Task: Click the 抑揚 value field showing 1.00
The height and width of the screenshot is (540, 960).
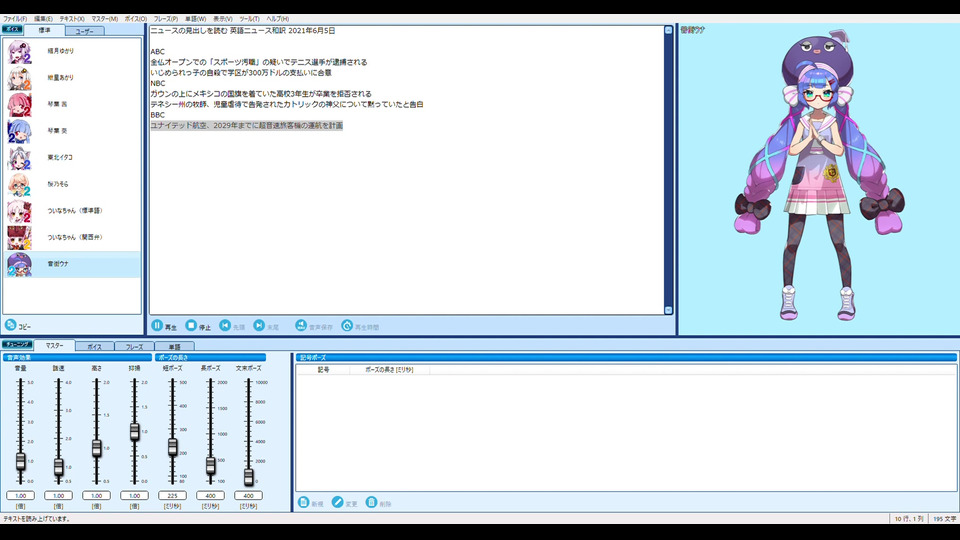Action: [x=134, y=495]
